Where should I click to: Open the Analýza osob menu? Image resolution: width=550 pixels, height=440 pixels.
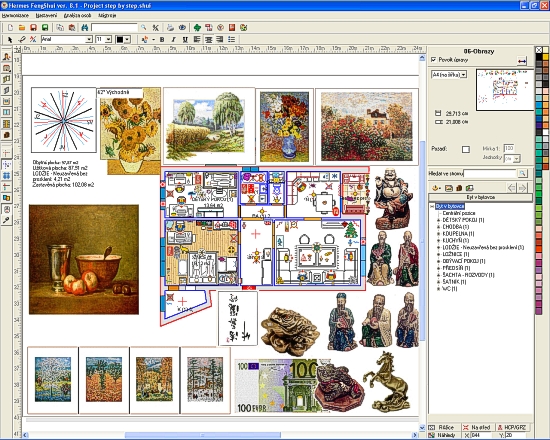pos(77,15)
